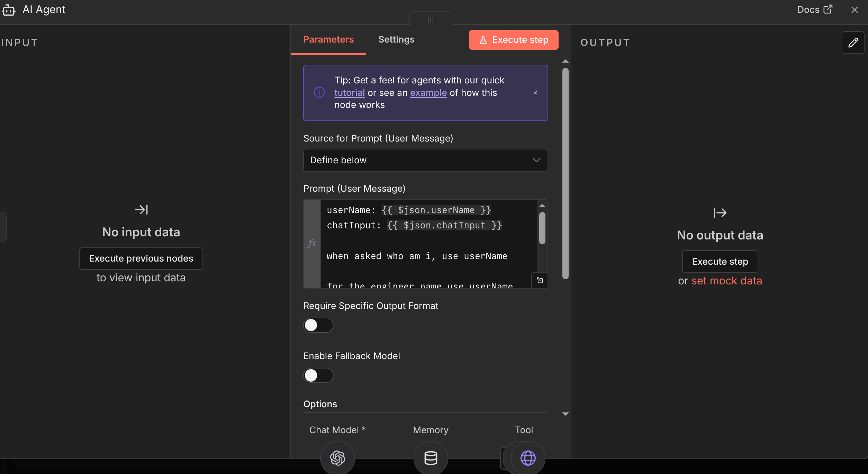This screenshot has height=474, width=868.
Task: Select the Memory database icon
Action: click(x=430, y=457)
